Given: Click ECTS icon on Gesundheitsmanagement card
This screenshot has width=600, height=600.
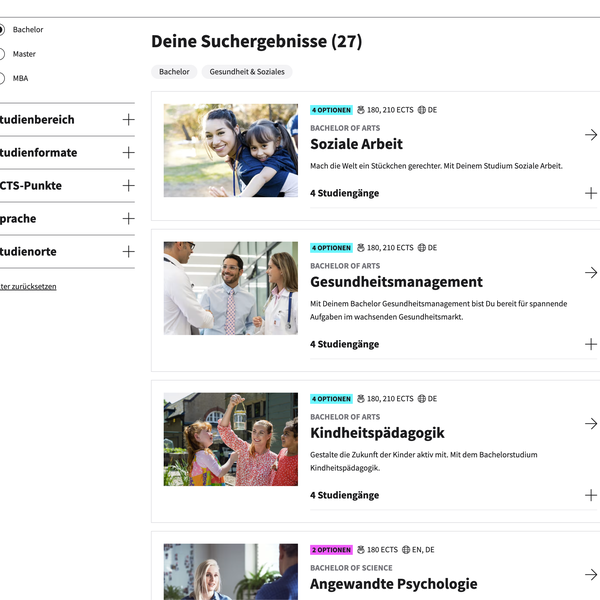Looking at the screenshot, I should (x=360, y=248).
